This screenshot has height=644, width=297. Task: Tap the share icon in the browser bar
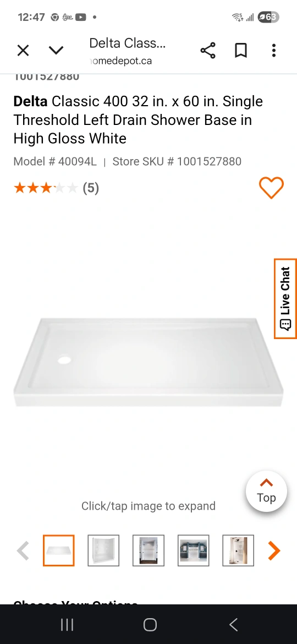pos(208,51)
